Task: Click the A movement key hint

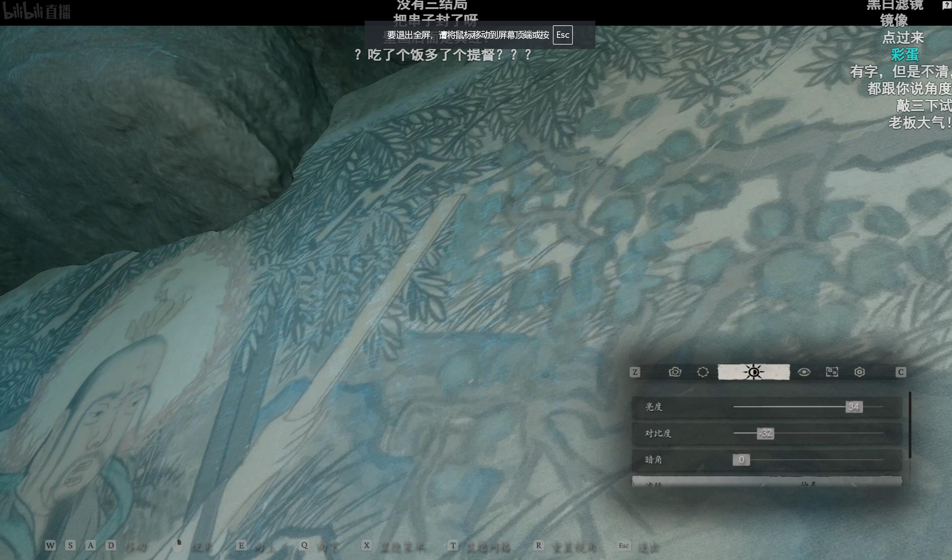Action: coord(90,545)
